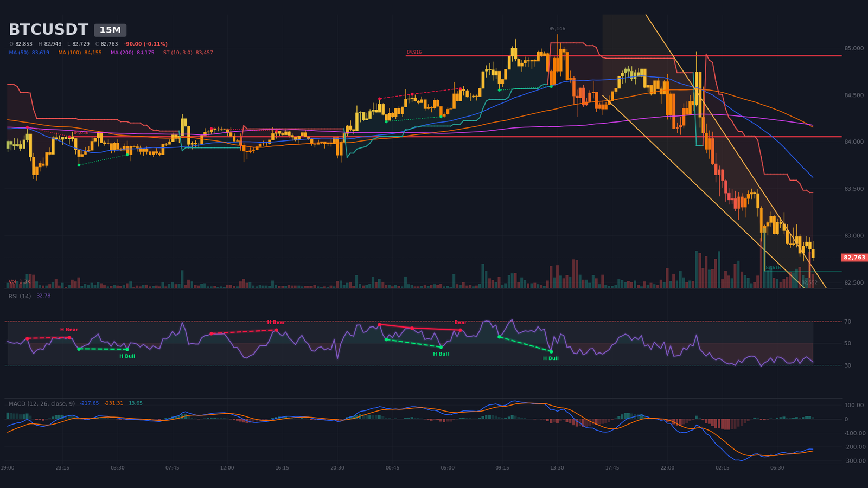Screen dimensions: 868x488
Task: Select the MA (200) indicator label
Action: (123, 53)
